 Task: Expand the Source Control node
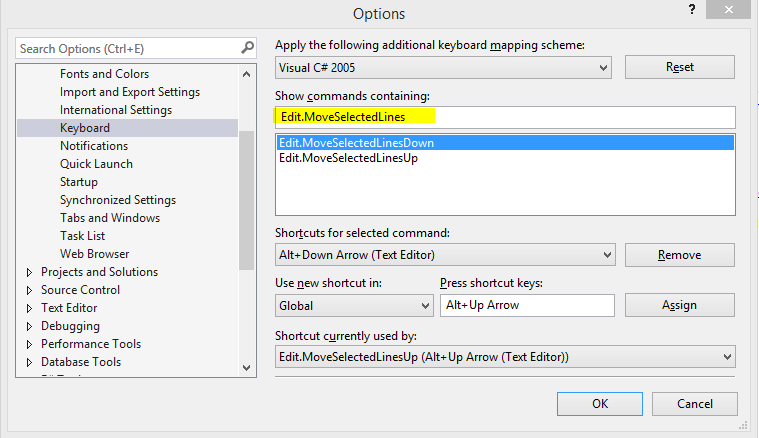pos(29,290)
